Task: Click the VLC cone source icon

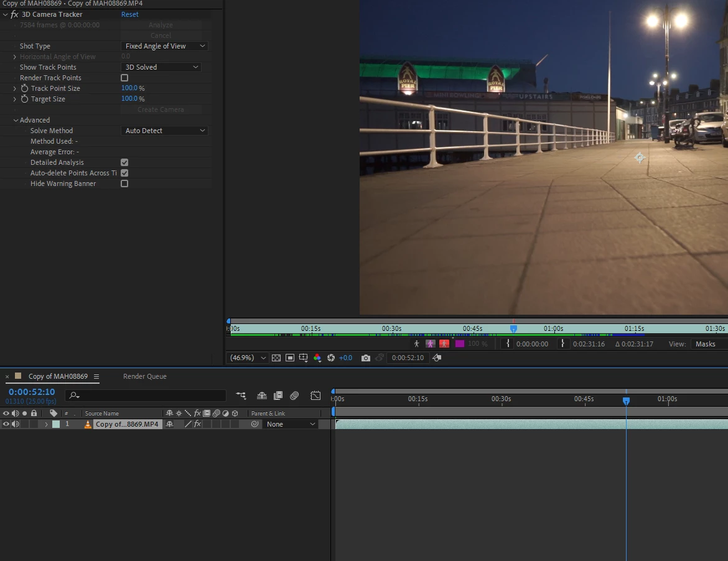Action: click(88, 424)
